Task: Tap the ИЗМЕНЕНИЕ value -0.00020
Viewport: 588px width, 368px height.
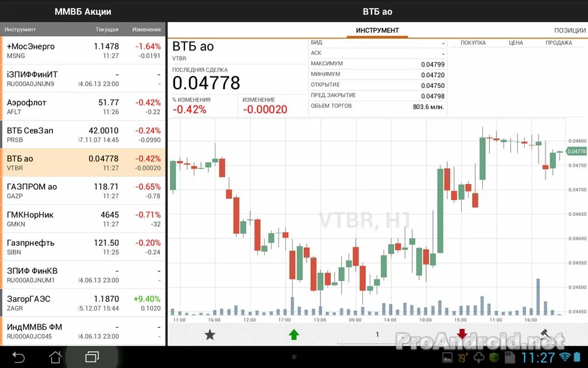Action: pos(265,109)
